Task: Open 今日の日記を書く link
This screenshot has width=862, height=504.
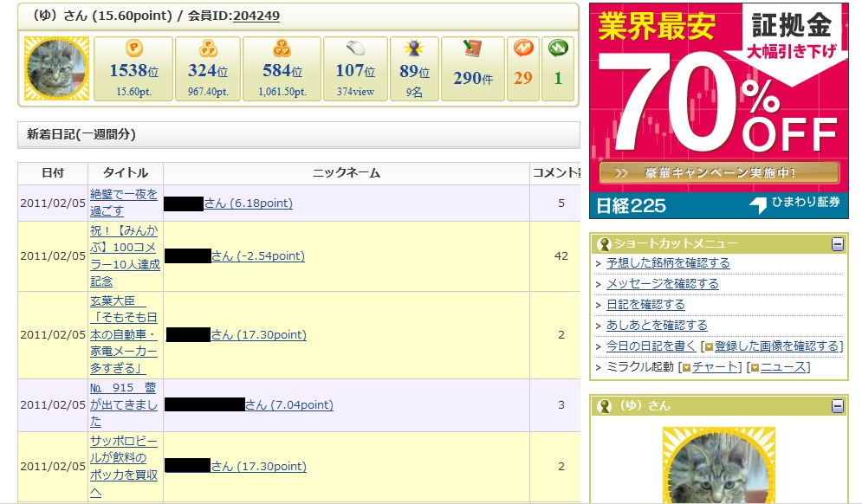Action: click(x=651, y=346)
